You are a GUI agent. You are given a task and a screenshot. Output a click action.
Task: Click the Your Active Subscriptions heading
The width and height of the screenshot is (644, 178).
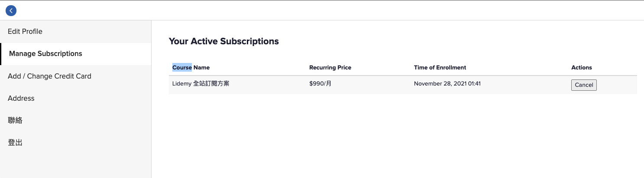point(224,41)
